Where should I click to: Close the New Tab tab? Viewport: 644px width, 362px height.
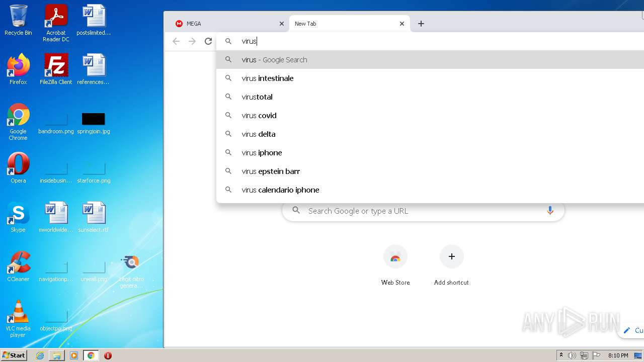[402, 24]
